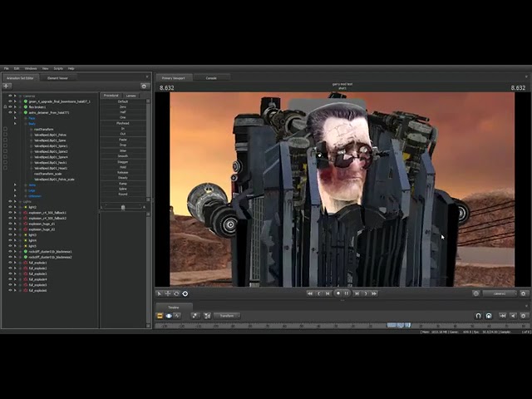Open the Scripts menu
The image size is (532, 399).
(x=58, y=68)
